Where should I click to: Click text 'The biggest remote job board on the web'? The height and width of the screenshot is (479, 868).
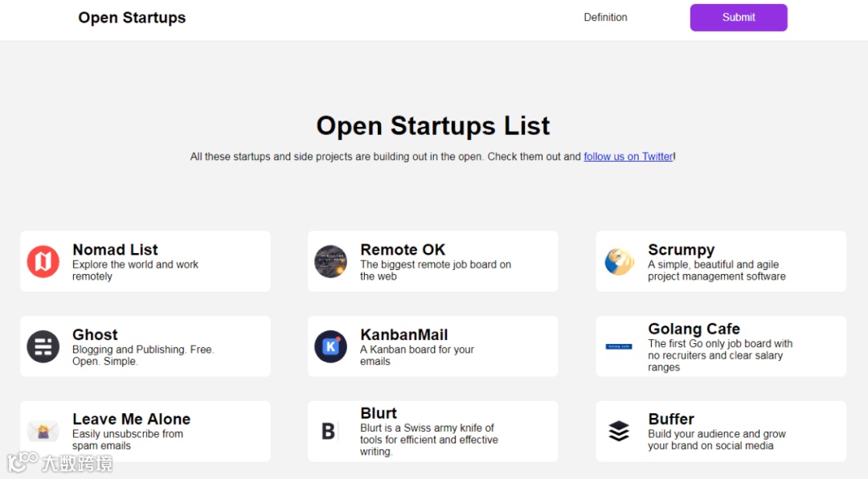[x=436, y=270]
